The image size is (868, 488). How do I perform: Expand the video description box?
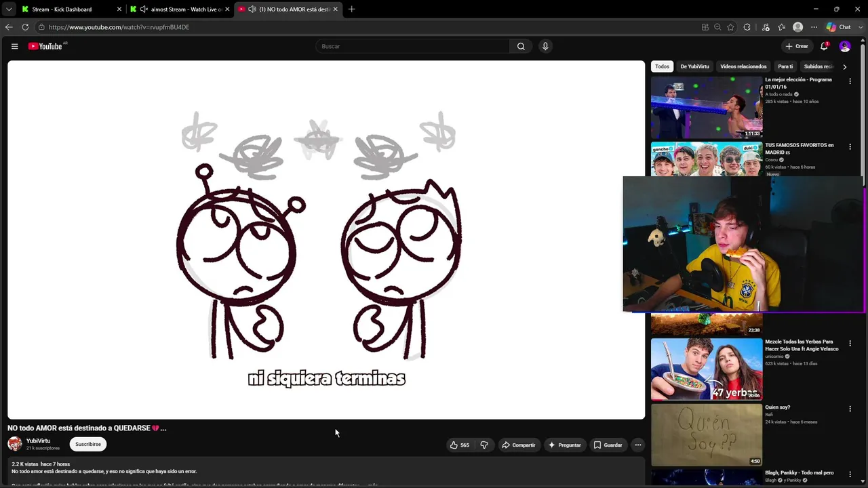coord(325,472)
